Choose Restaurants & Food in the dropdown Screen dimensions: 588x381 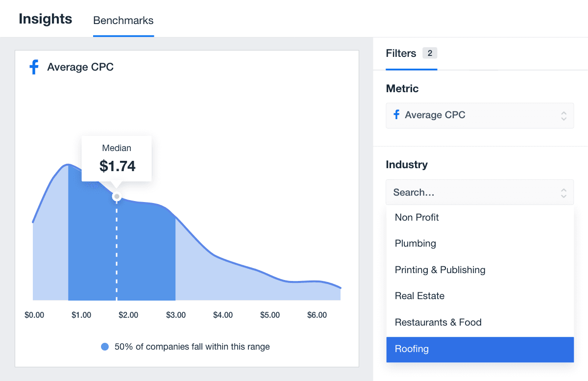pyautogui.click(x=438, y=322)
